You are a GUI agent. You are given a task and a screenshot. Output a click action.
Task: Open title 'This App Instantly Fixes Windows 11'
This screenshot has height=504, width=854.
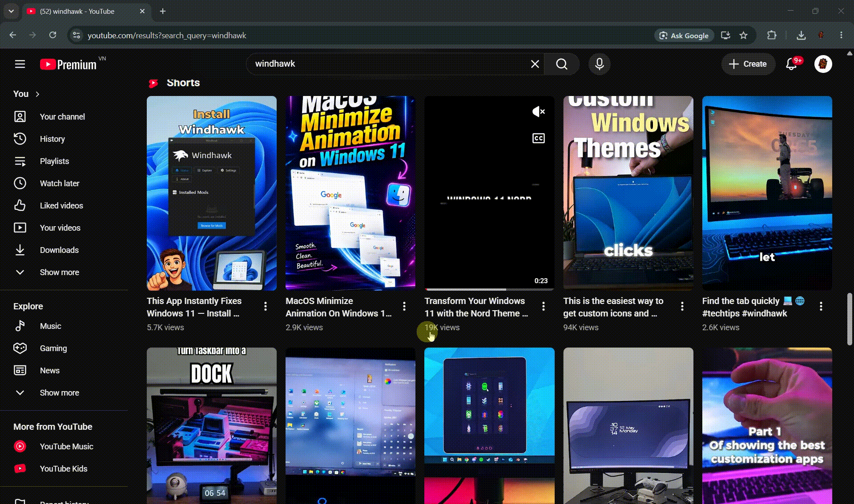pyautogui.click(x=194, y=307)
